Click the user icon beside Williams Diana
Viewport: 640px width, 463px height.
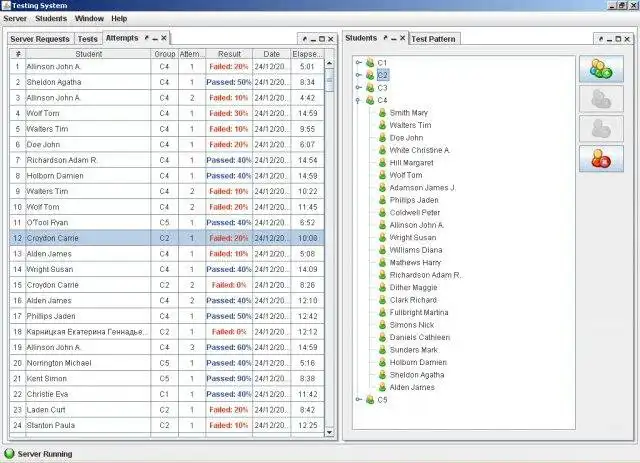tap(382, 250)
